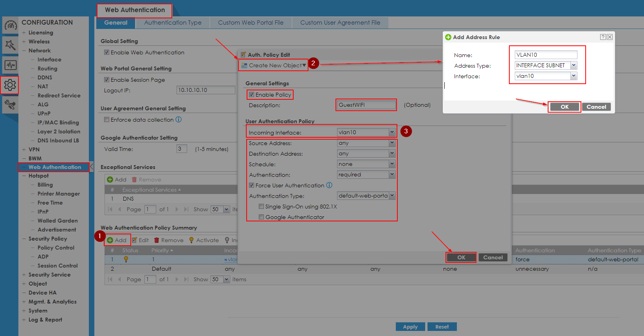This screenshot has width=644, height=336.
Task: Click the Logout IP input field
Action: 206,90
